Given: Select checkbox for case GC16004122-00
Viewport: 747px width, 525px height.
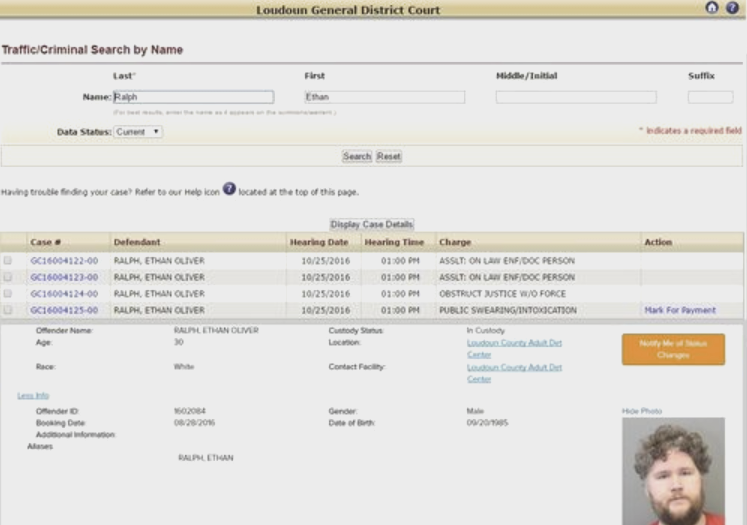Looking at the screenshot, I should point(8,260).
